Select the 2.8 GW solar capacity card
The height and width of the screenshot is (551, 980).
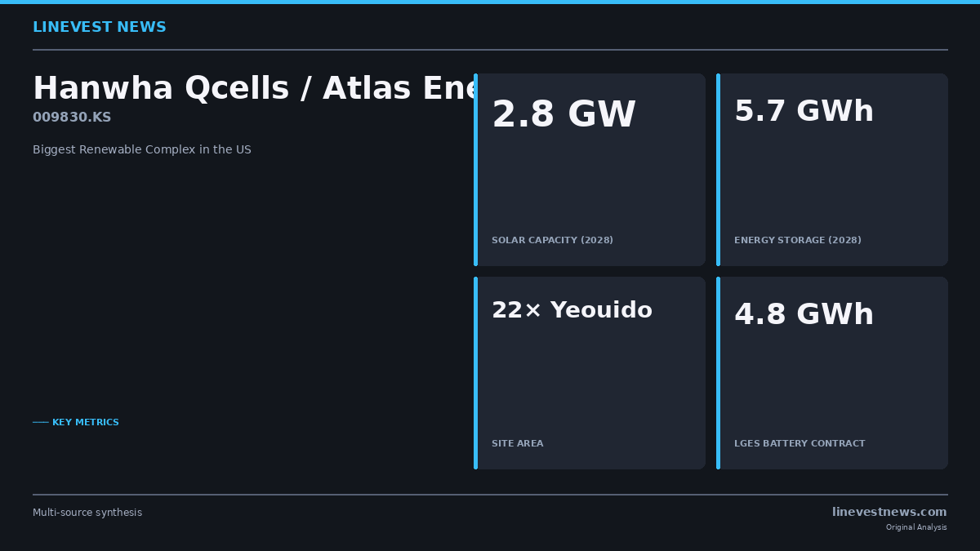coord(590,170)
